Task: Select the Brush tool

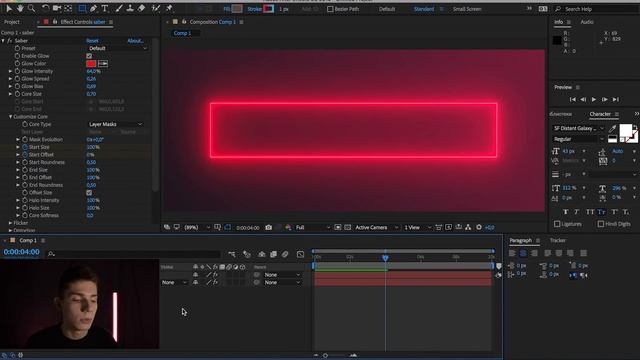Action: [x=119, y=8]
